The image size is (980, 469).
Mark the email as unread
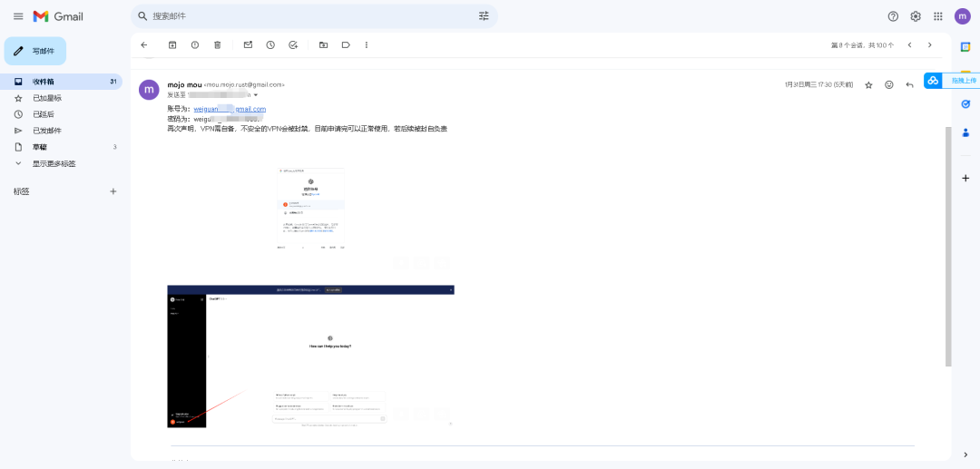(x=248, y=45)
